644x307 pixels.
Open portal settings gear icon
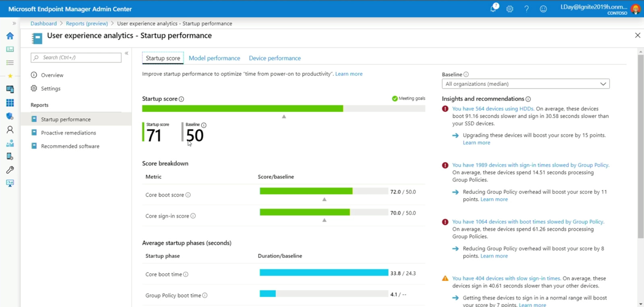click(x=510, y=9)
